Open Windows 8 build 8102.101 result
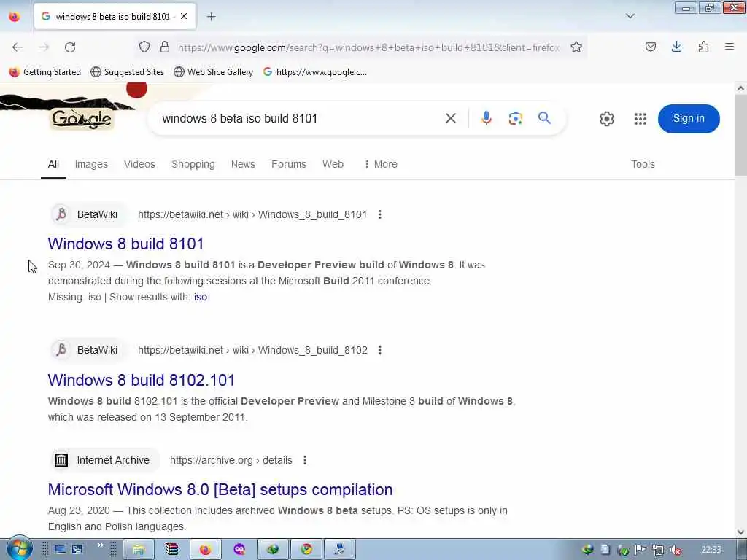 [x=142, y=380]
